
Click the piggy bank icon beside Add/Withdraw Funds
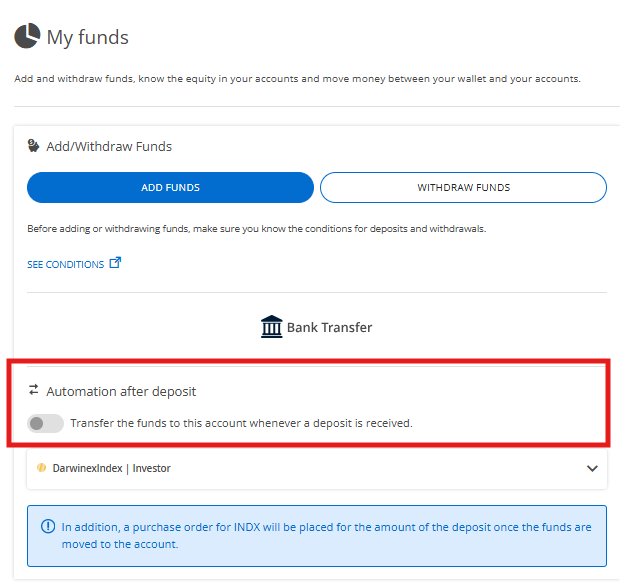coord(33,145)
